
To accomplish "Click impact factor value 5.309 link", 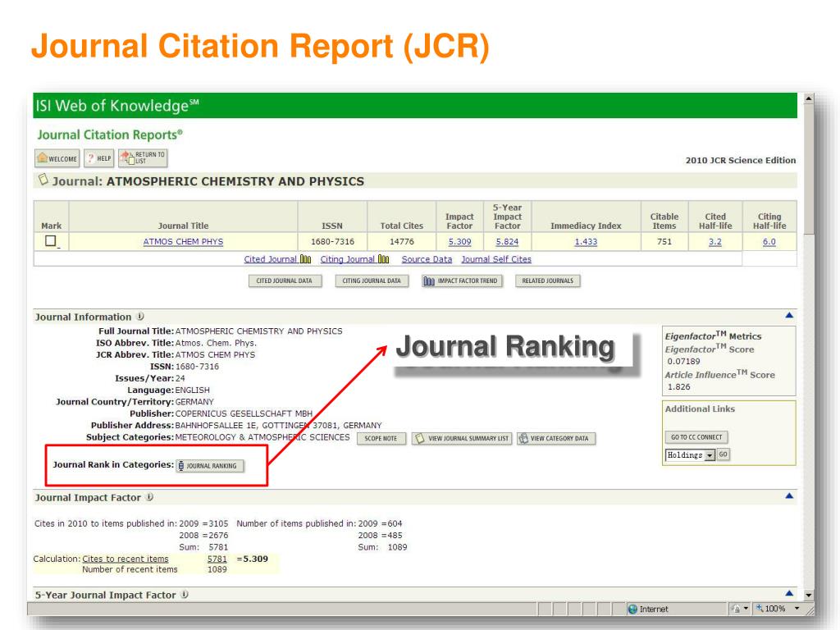I will [459, 242].
